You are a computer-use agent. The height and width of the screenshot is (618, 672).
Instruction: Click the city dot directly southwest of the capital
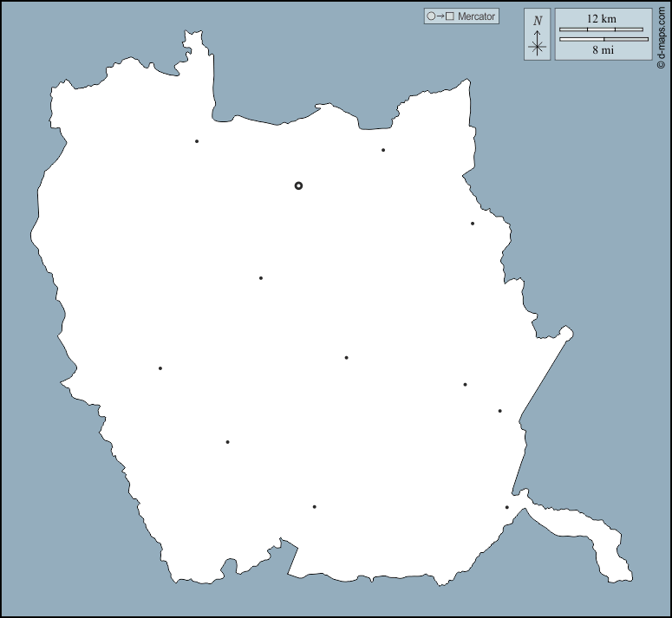tap(261, 278)
